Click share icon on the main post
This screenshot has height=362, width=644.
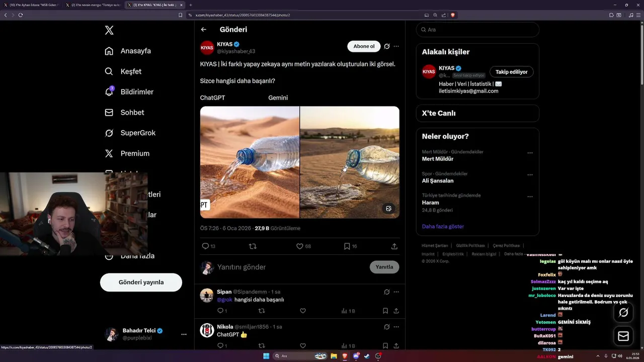[x=394, y=246]
